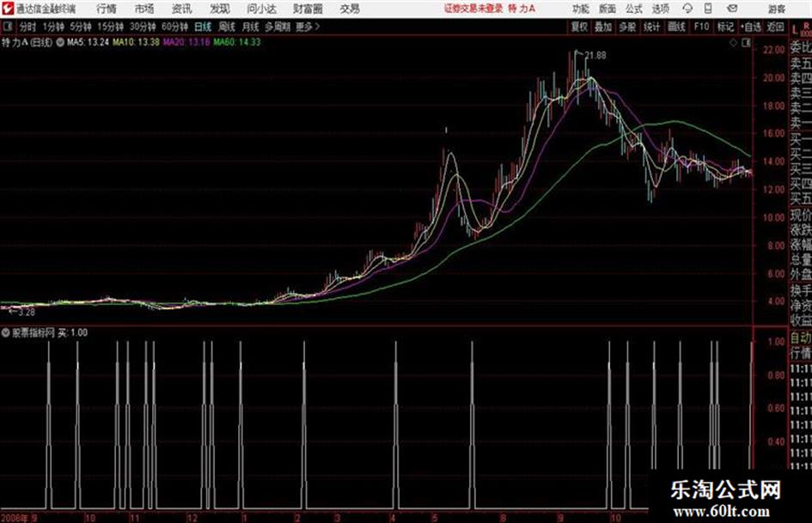Click the 2006年 date axis label
The width and height of the screenshot is (812, 523).
coord(15,518)
